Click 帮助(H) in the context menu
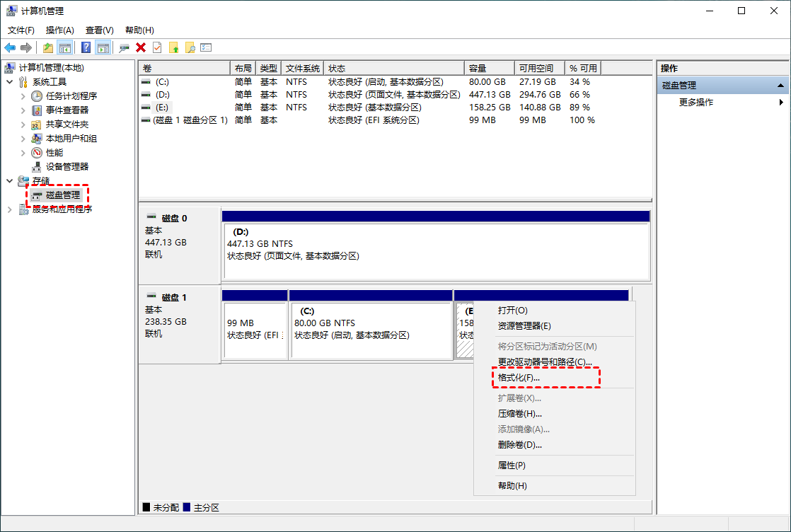 (555, 485)
